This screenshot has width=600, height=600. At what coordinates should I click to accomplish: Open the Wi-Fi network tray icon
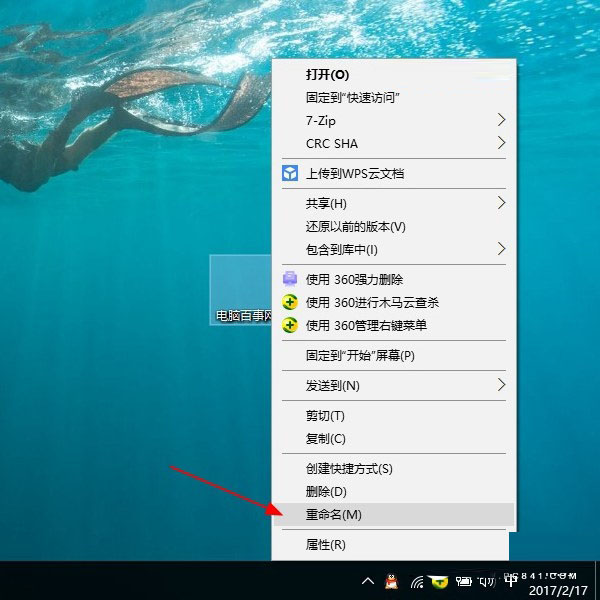pyautogui.click(x=417, y=582)
